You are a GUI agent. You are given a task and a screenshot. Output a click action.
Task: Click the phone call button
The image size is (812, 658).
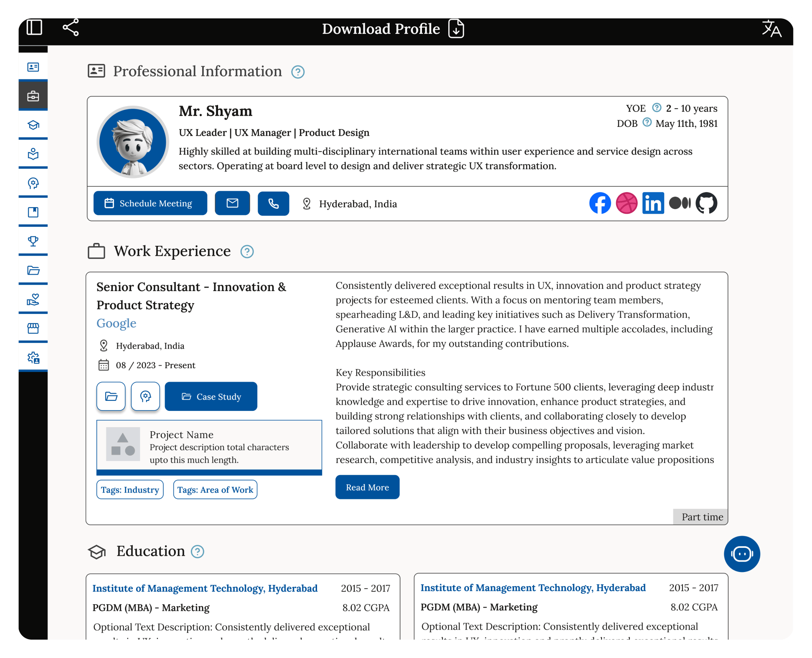pos(273,204)
